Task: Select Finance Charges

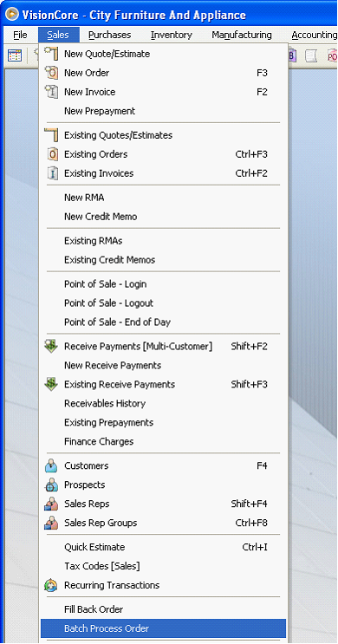Action: [x=163, y=441]
